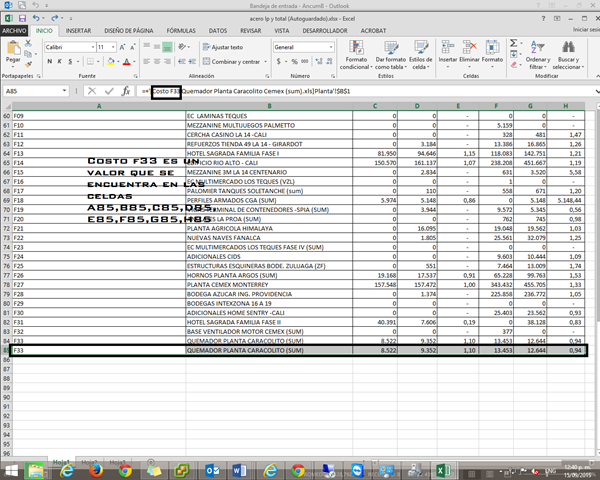Click the decrease indent icon
600x480 pixels.
(182, 61)
